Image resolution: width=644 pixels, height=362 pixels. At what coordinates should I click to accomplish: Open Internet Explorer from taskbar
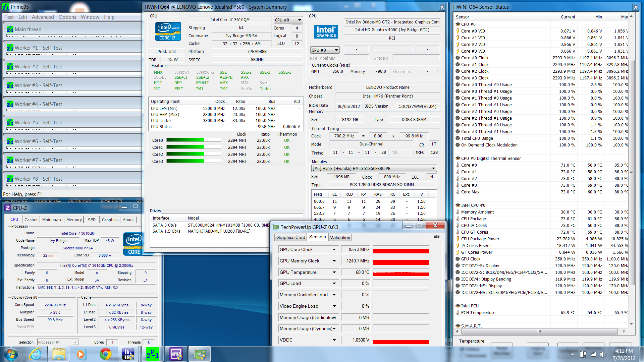click(35, 354)
